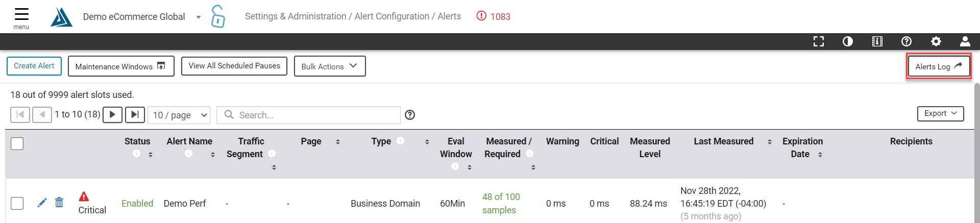
Task: Toggle the contrast theme icon
Action: pos(848,41)
